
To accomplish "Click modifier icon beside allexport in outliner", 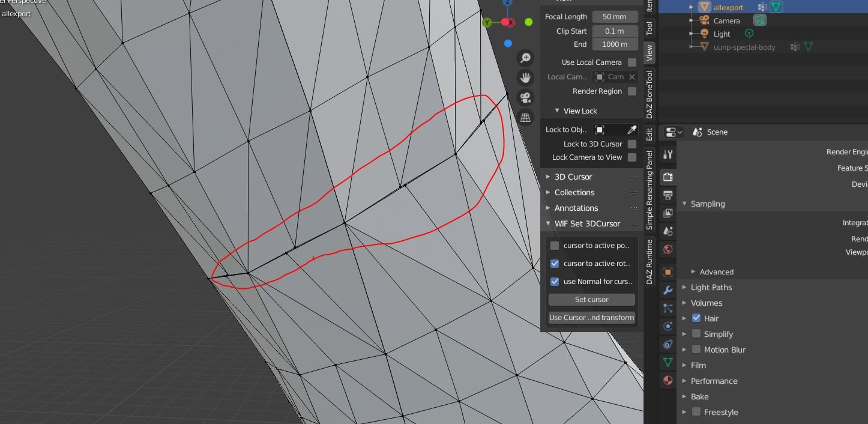I will tap(762, 7).
